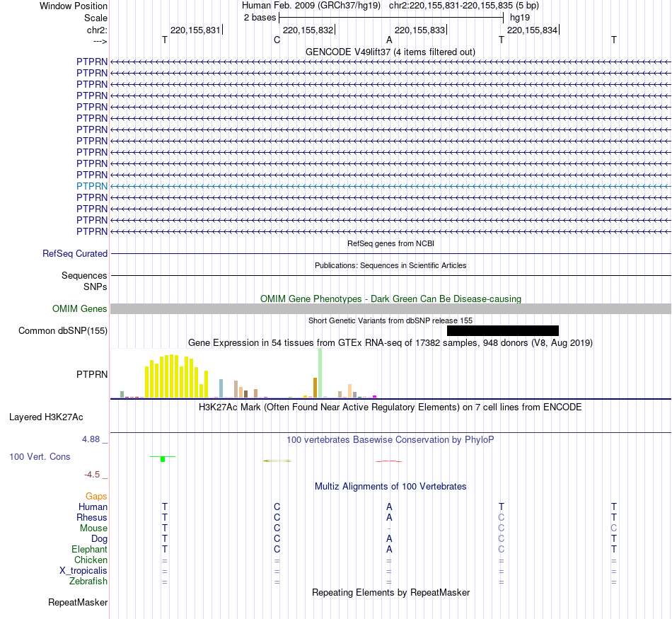
Task: Select the X_tropicalis alignment row label
Action: tap(83, 571)
